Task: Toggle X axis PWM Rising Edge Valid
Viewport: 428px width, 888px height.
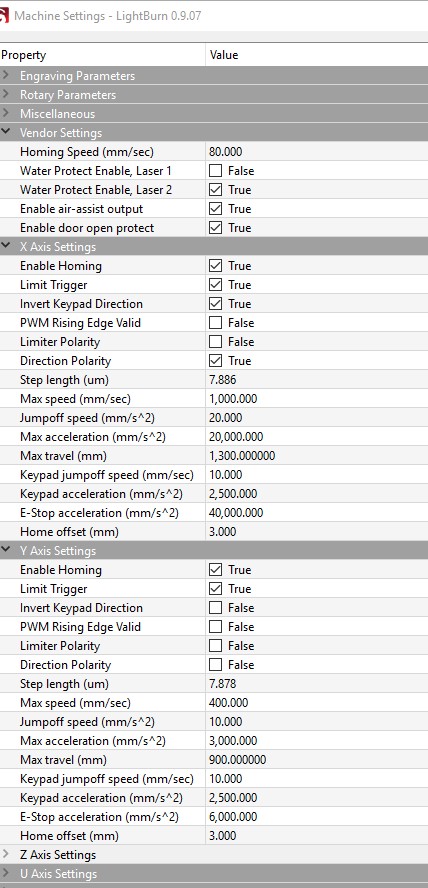Action: pyautogui.click(x=215, y=323)
